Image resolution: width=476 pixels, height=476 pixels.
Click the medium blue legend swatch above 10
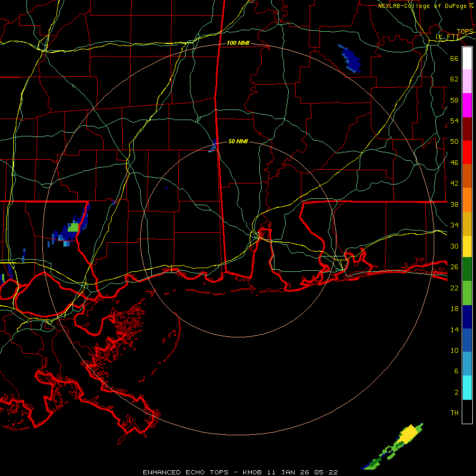point(467,340)
